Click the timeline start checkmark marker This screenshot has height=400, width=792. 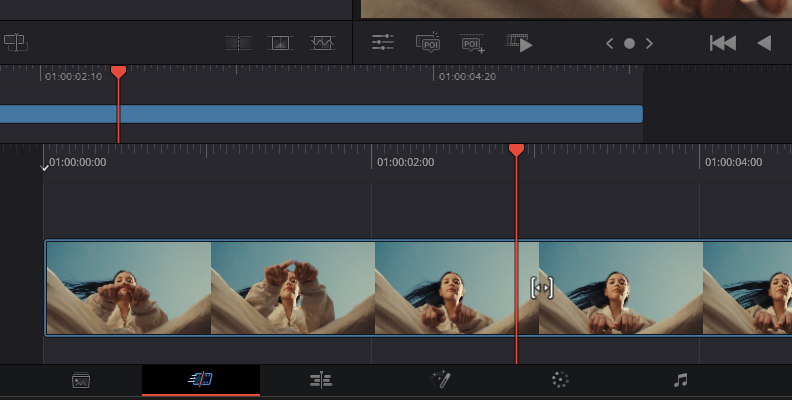click(44, 168)
